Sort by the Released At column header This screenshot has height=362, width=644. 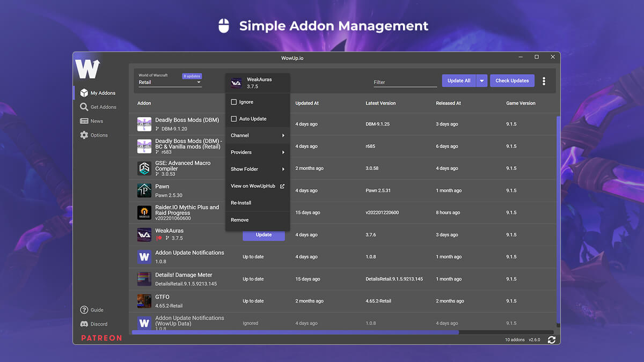click(448, 104)
